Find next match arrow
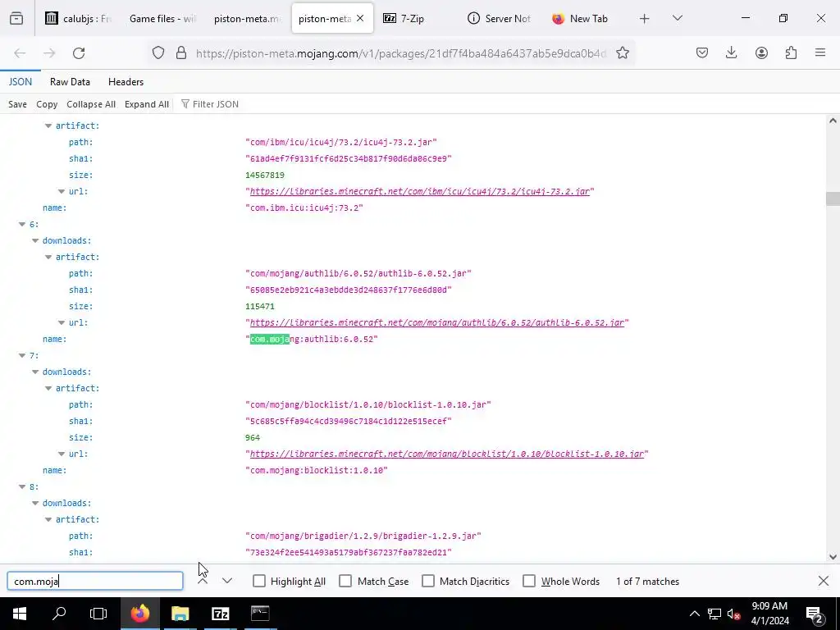Image resolution: width=840 pixels, height=630 pixels. 227,582
